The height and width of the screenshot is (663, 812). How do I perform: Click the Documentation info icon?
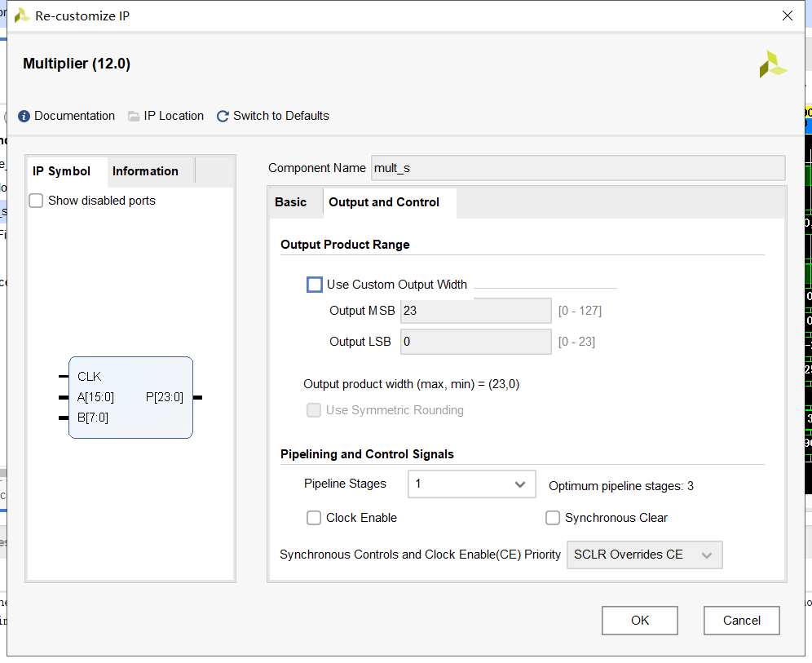24,116
